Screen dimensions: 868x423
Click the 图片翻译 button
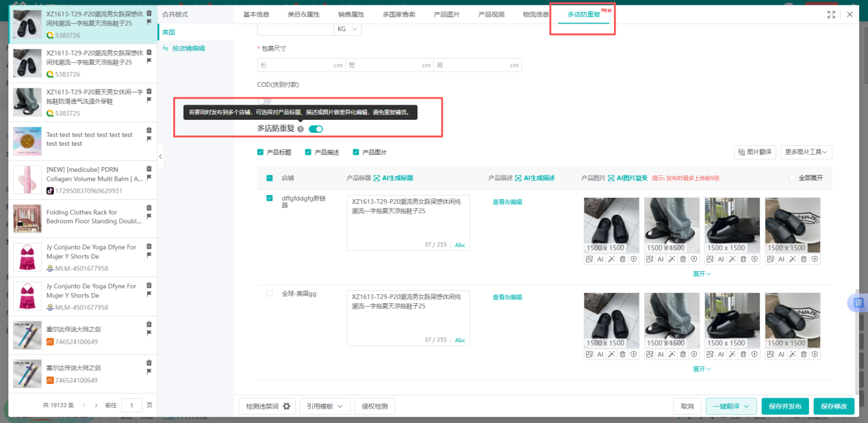click(x=755, y=152)
